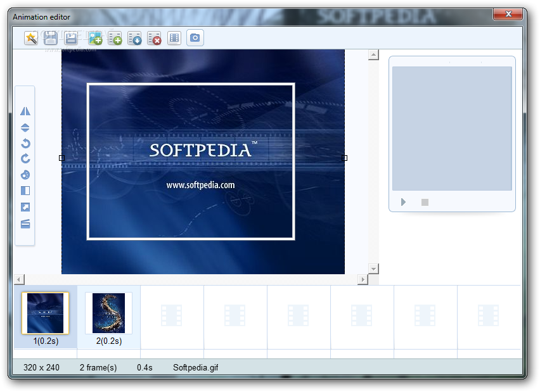Viewport: 540px width, 392px height.
Task: Click the clapperboard icon in side toolbar
Action: coord(25,224)
